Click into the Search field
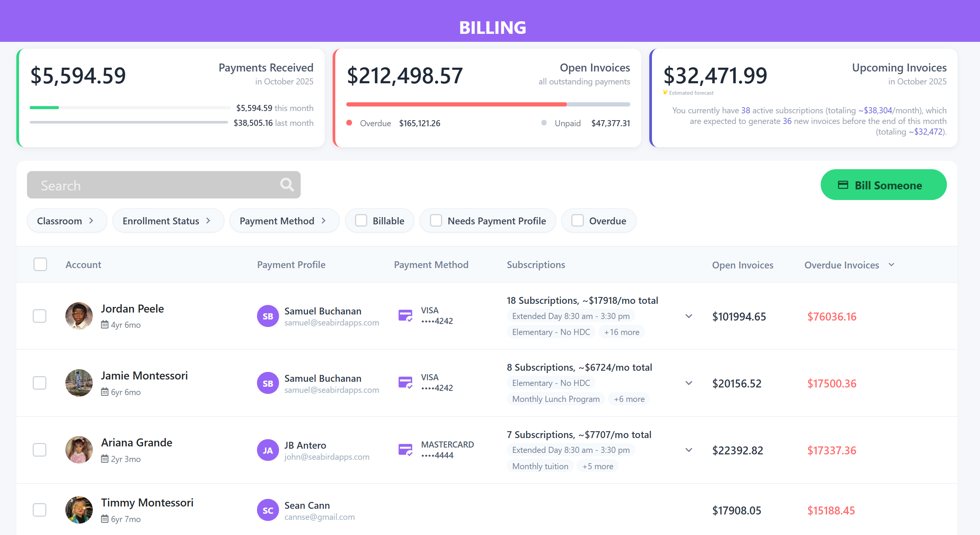 [x=152, y=185]
